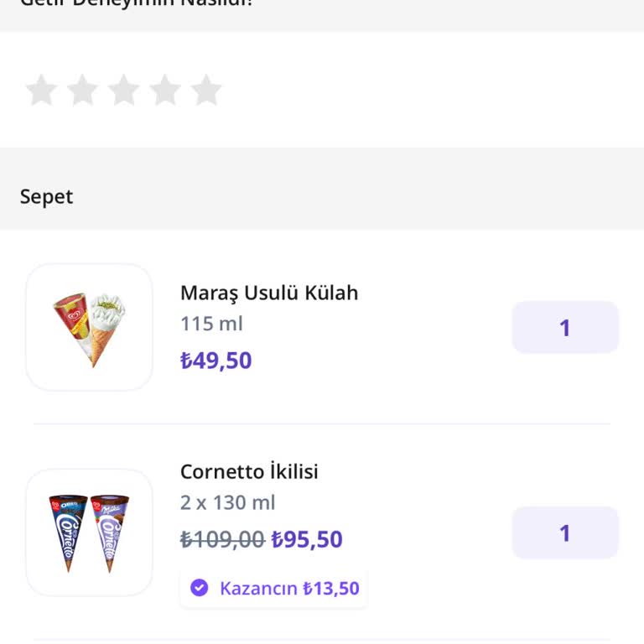Screen dimensions: 644x644
Task: Rate the experience one star
Action: pos(41,91)
